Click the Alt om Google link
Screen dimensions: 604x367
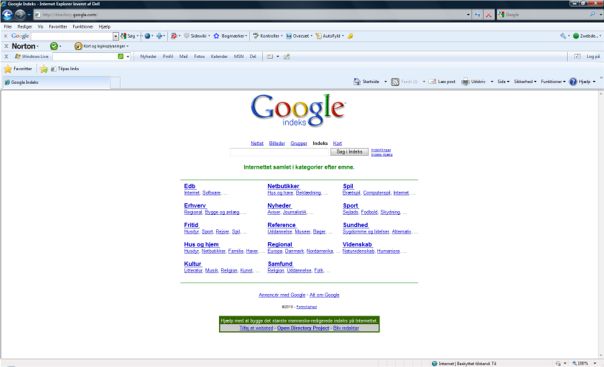point(324,295)
